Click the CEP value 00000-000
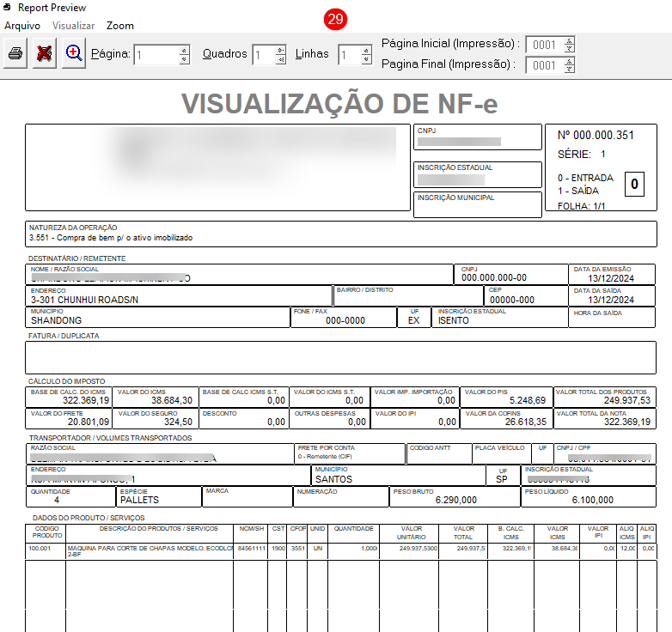This screenshot has height=632, width=672. [512, 300]
